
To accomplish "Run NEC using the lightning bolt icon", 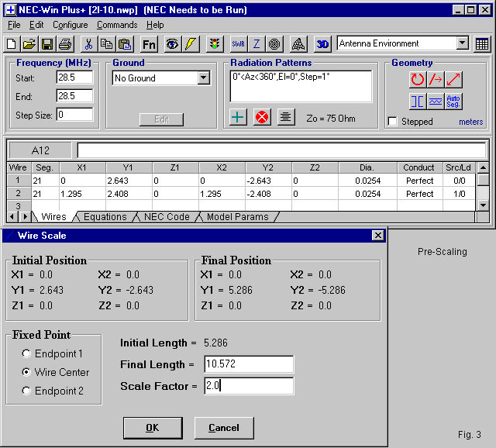I will click(191, 44).
